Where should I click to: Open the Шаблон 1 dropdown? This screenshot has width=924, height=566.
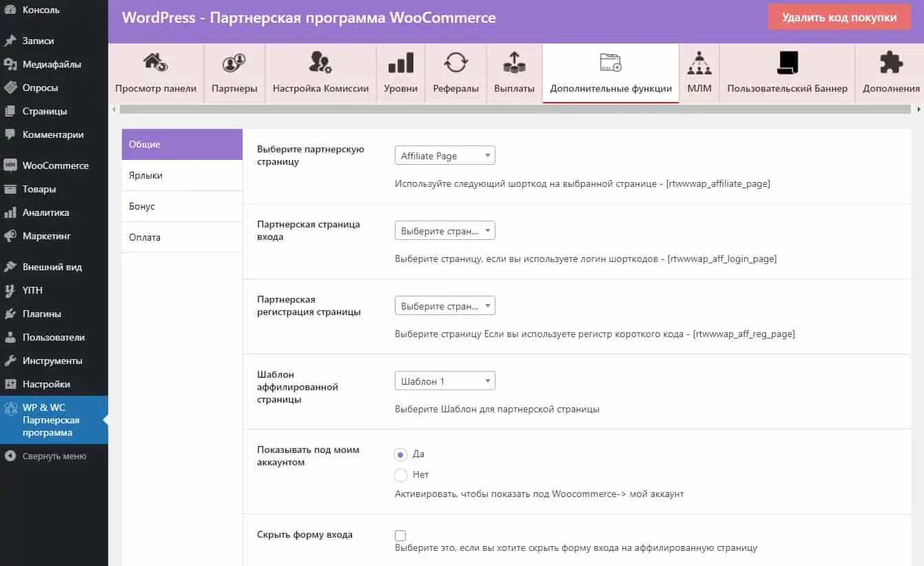pyautogui.click(x=444, y=380)
